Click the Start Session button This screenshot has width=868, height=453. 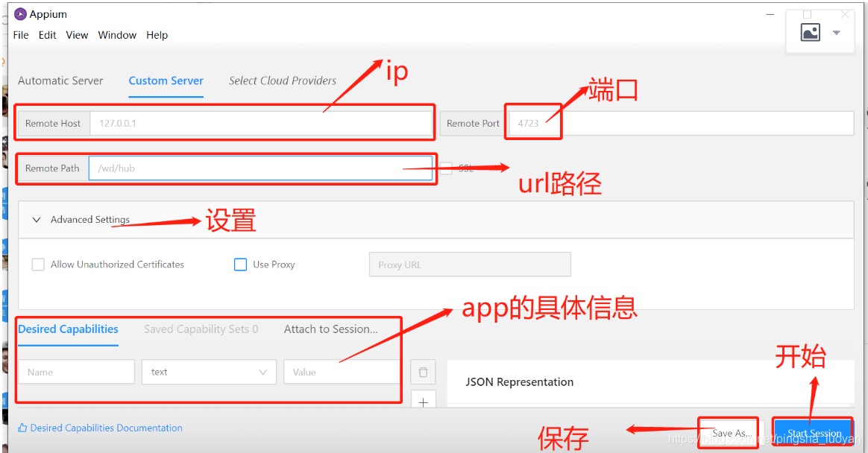pos(814,433)
